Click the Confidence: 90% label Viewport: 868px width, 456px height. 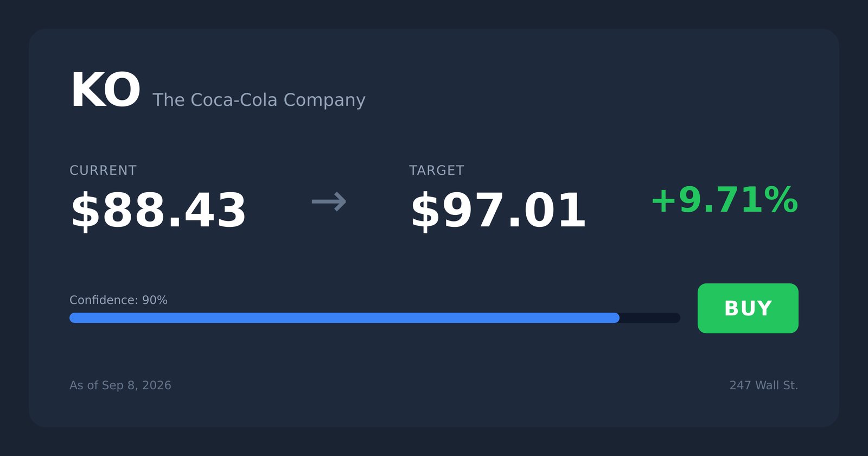click(118, 300)
